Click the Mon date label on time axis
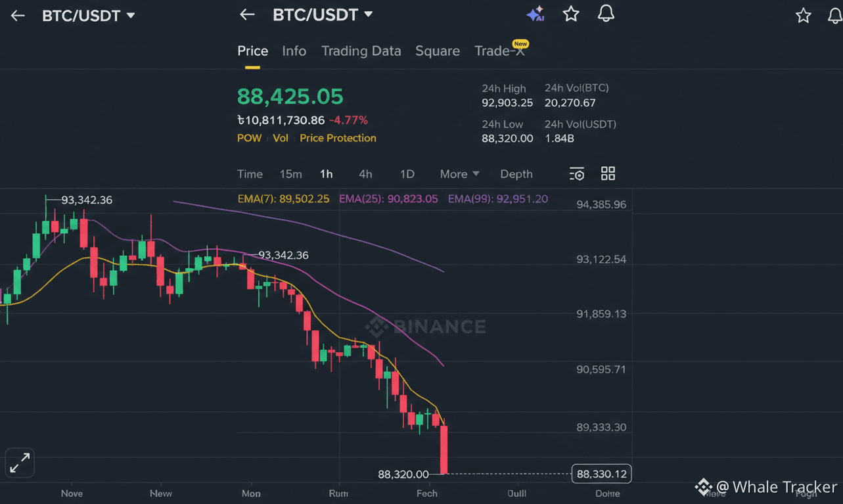Screen dimensions: 843x504 click(251, 493)
